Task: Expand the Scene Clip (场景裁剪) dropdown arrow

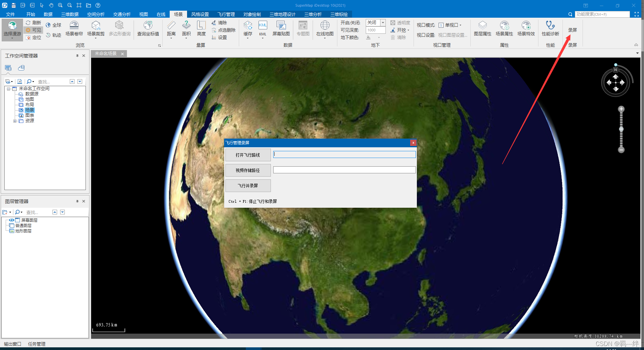Action: 96,38
